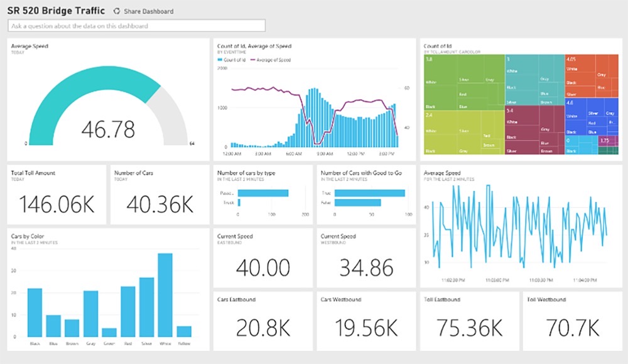Click the Share Dashboard circular icon
628x364 pixels.
pyautogui.click(x=116, y=11)
